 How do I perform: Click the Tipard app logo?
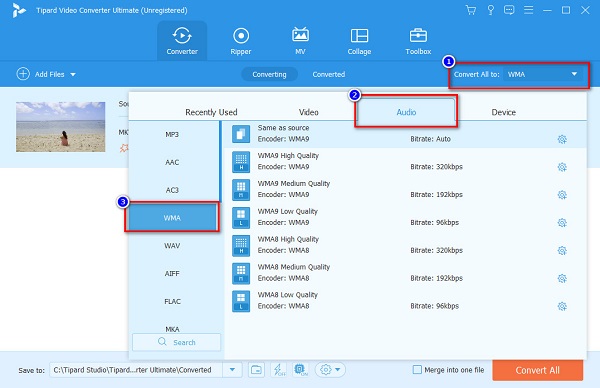(18, 10)
